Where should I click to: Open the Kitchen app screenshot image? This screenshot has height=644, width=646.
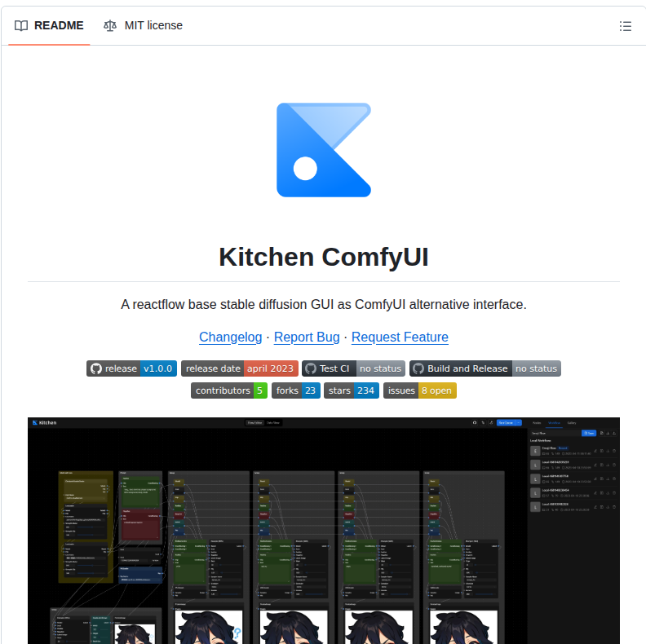[x=324, y=531]
